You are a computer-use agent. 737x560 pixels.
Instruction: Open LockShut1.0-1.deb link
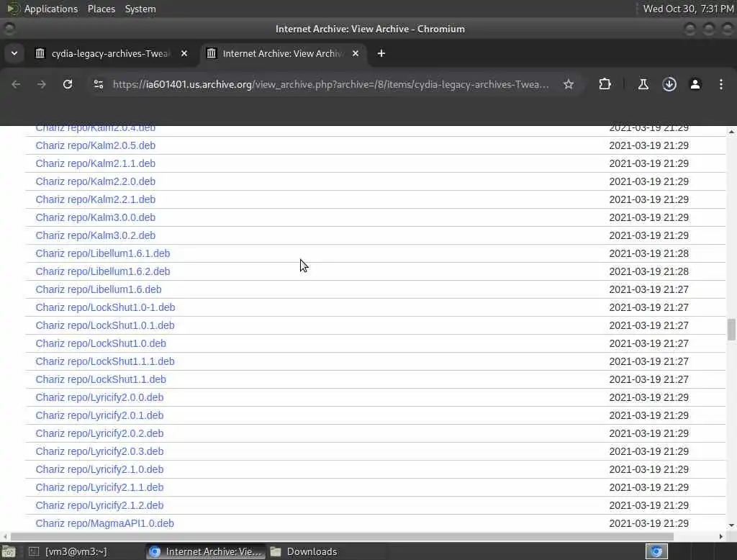click(105, 307)
